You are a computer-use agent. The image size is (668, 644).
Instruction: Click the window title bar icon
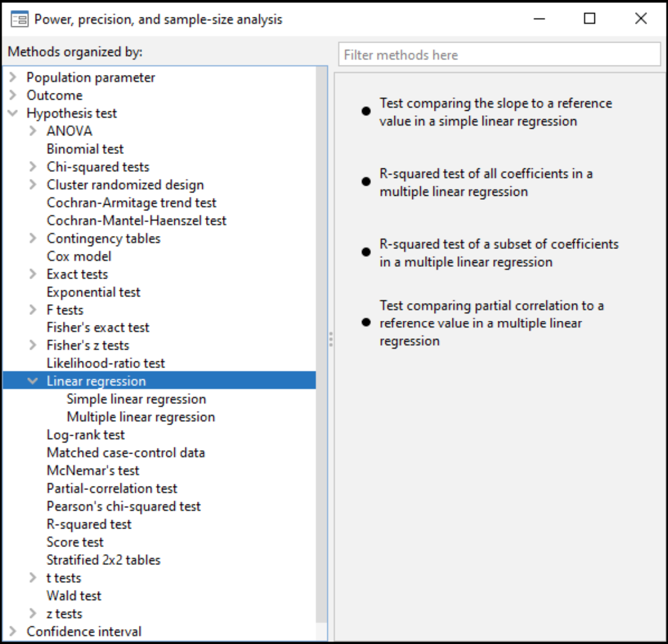(19, 19)
